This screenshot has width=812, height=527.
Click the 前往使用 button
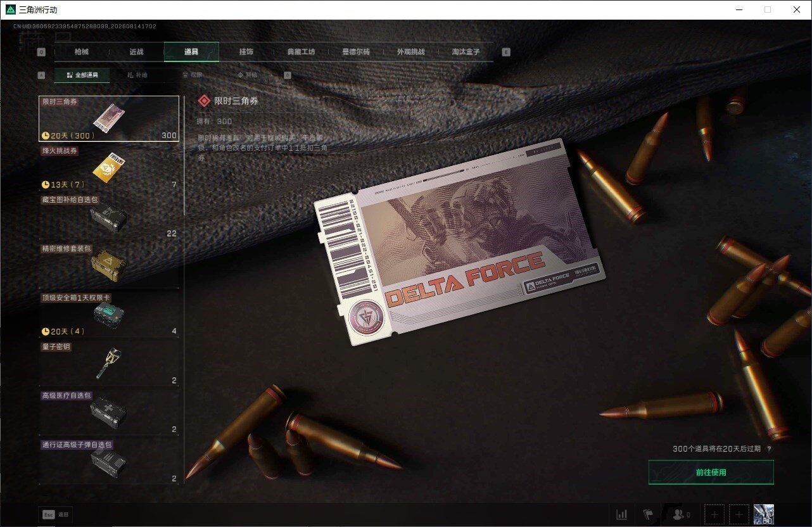pos(711,473)
